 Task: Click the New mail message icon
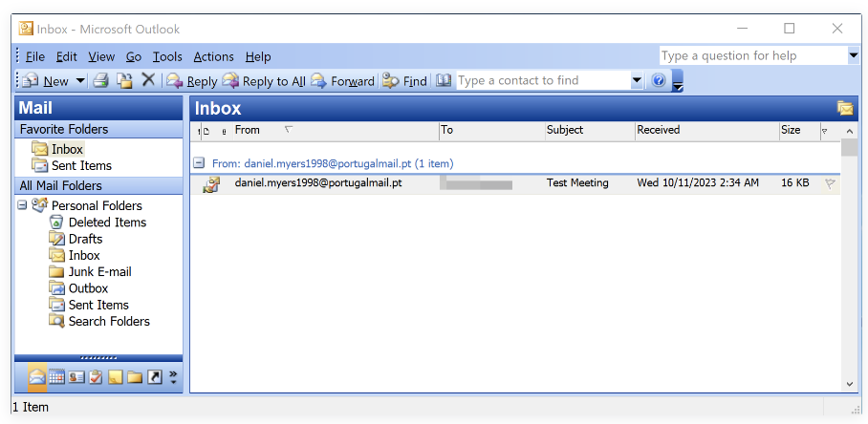[31, 81]
